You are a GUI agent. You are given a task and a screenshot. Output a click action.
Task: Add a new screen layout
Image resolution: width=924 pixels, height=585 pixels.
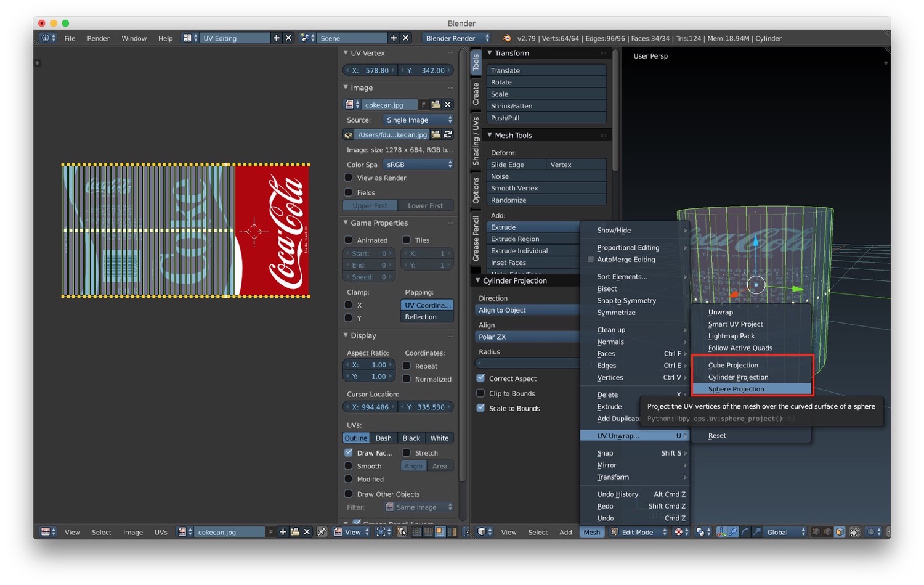276,38
